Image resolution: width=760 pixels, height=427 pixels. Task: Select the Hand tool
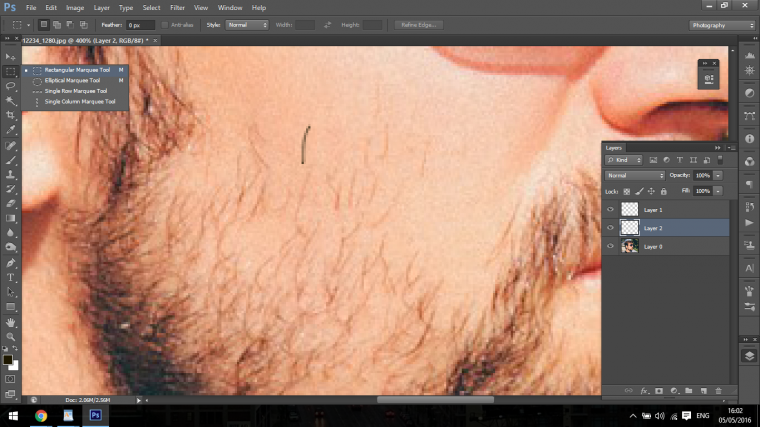(10, 322)
